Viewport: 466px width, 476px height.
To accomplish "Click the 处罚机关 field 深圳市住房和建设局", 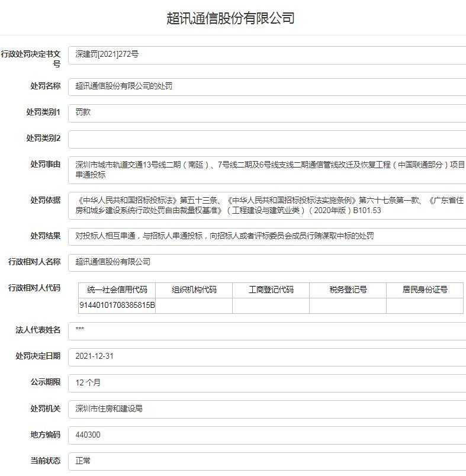I will (x=267, y=409).
